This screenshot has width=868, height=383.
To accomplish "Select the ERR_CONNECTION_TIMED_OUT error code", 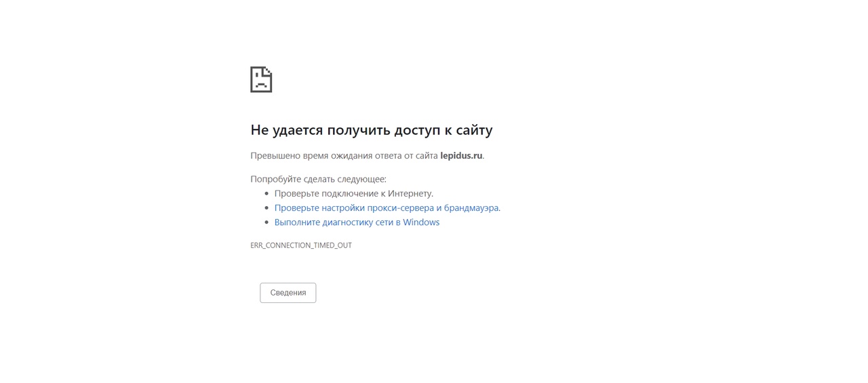I will pyautogui.click(x=301, y=245).
